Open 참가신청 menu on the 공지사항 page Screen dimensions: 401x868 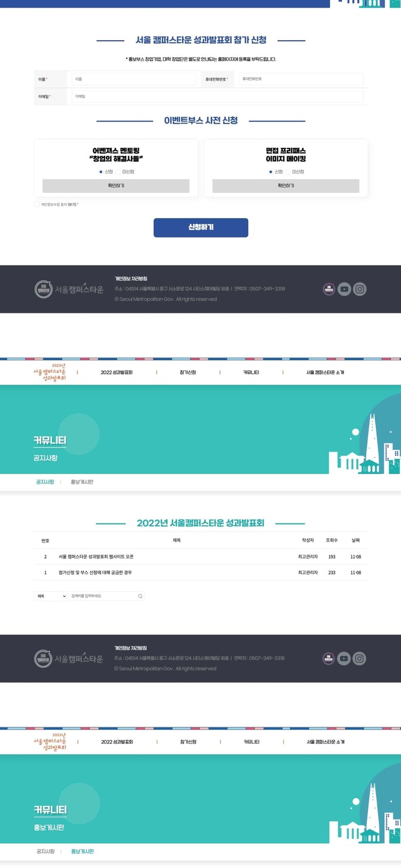tap(188, 372)
